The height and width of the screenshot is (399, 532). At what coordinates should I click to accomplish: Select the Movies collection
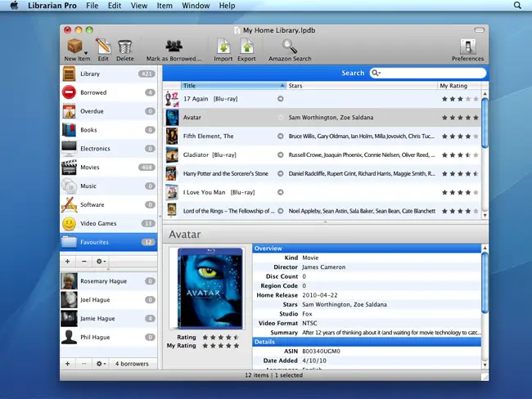click(109, 167)
